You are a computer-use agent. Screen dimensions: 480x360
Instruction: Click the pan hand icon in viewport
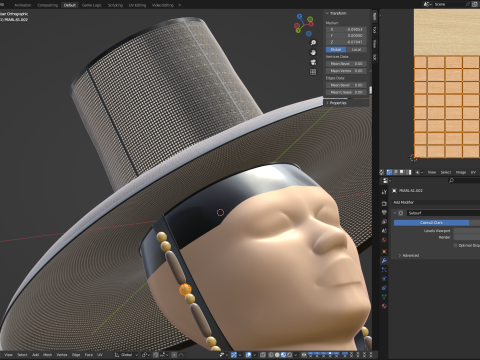click(313, 52)
